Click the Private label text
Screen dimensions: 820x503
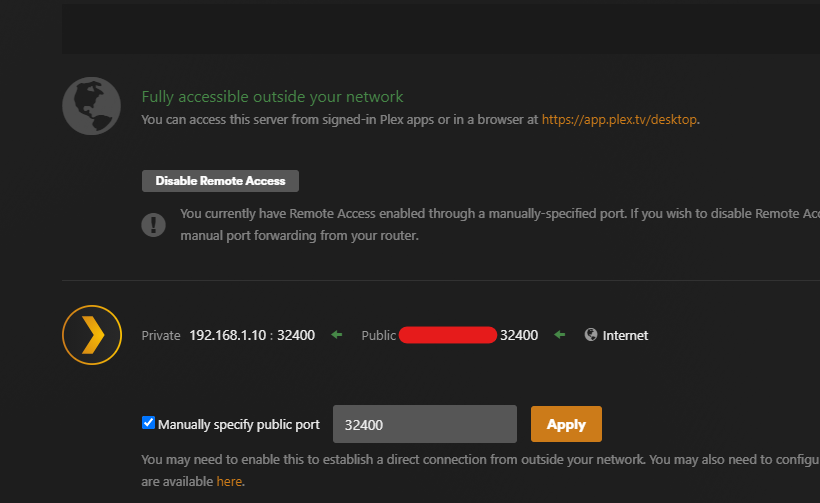point(161,335)
